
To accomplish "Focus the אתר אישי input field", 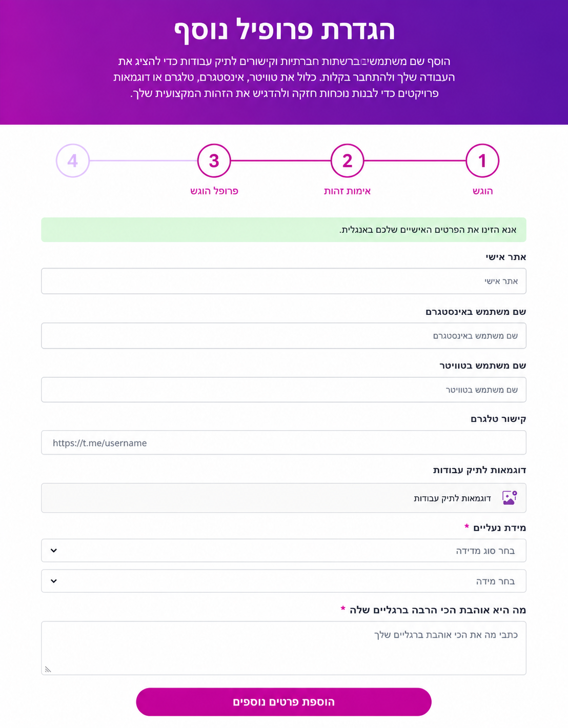I will point(283,281).
